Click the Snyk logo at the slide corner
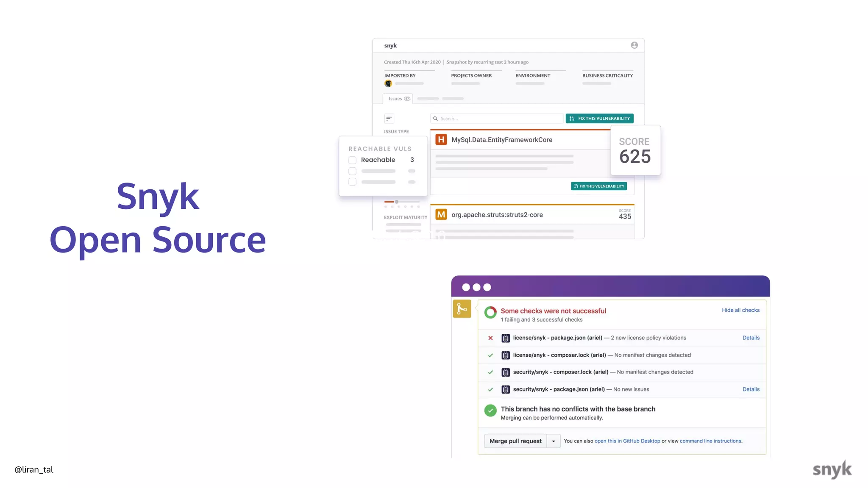The image size is (868, 488). point(832,469)
